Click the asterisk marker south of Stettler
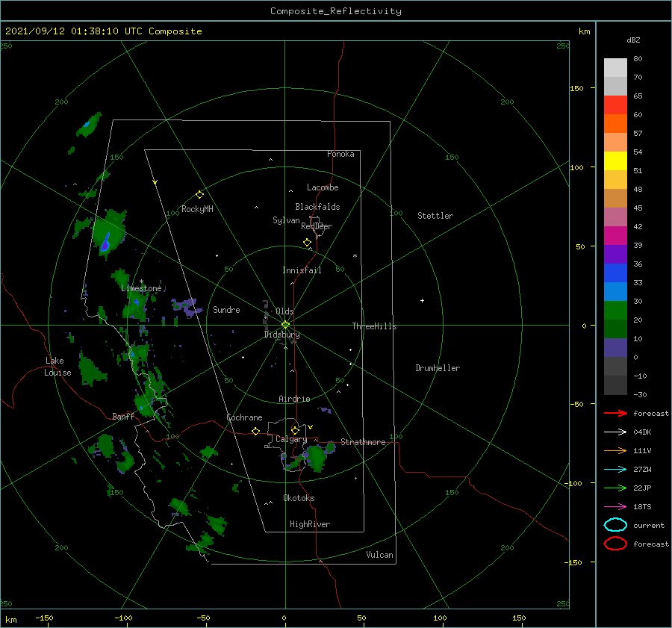672x628 pixels. click(355, 256)
